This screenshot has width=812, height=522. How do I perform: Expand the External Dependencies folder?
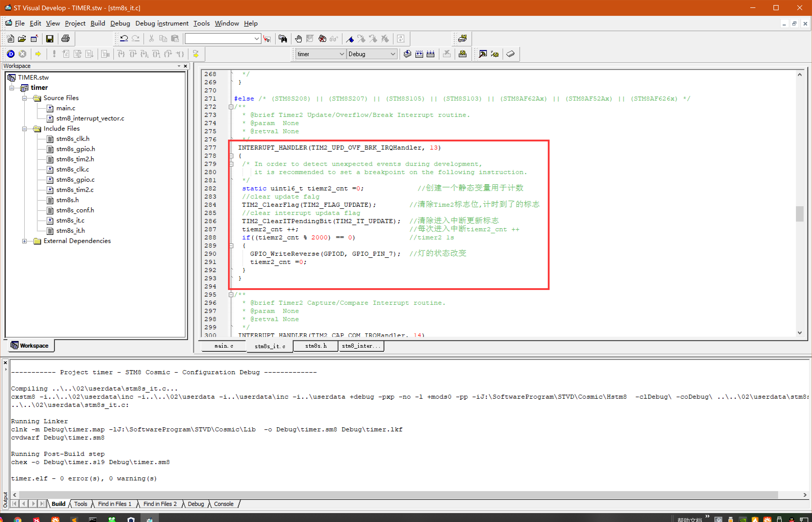(x=24, y=241)
